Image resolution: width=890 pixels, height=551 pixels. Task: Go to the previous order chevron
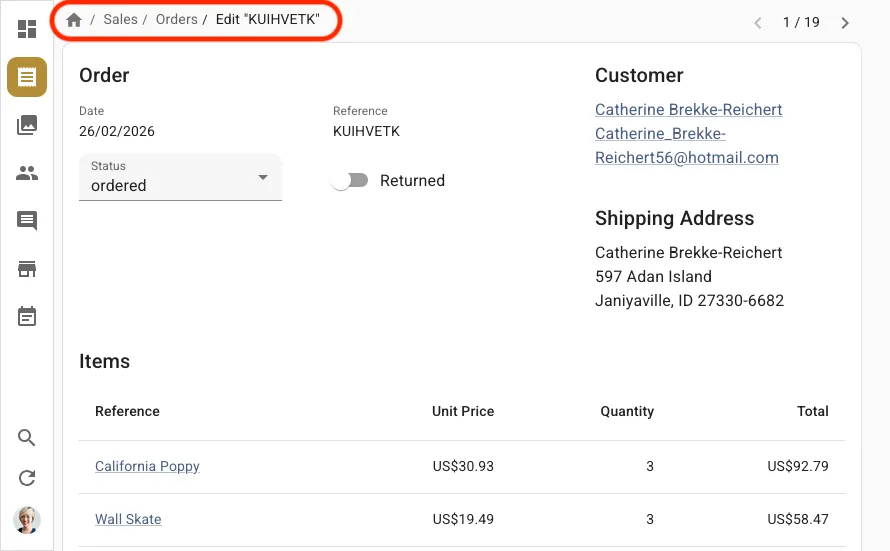[x=758, y=22]
